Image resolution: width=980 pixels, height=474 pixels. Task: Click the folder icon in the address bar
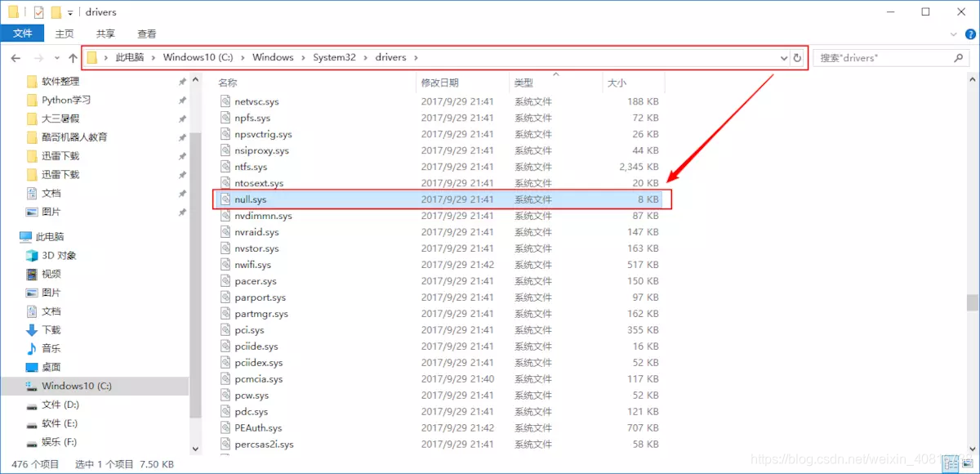[92, 58]
